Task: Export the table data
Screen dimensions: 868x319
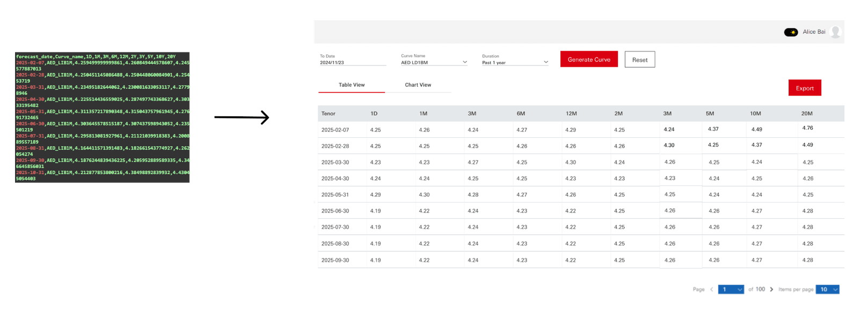Action: click(x=805, y=88)
